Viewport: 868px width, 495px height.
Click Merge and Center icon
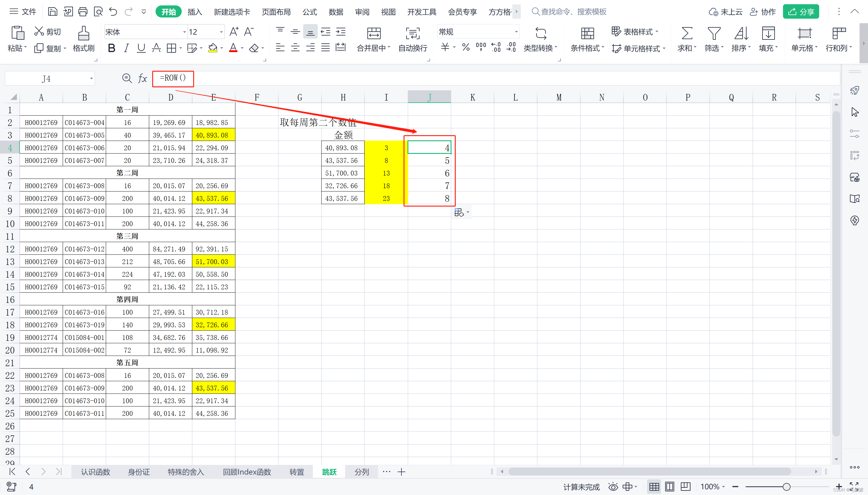click(374, 33)
